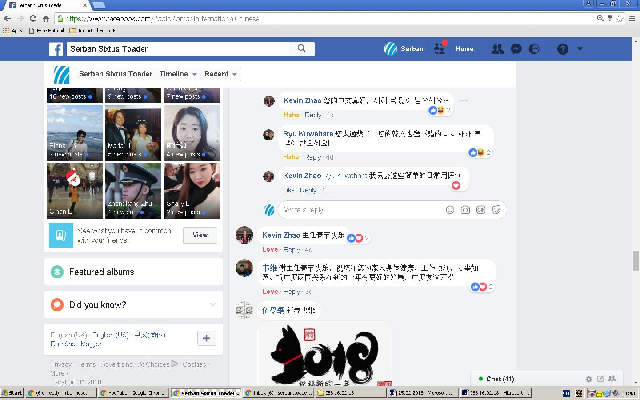Open Friend Requests icon in top bar
Viewport: 640px width, 400px height.
pyautogui.click(x=497, y=49)
